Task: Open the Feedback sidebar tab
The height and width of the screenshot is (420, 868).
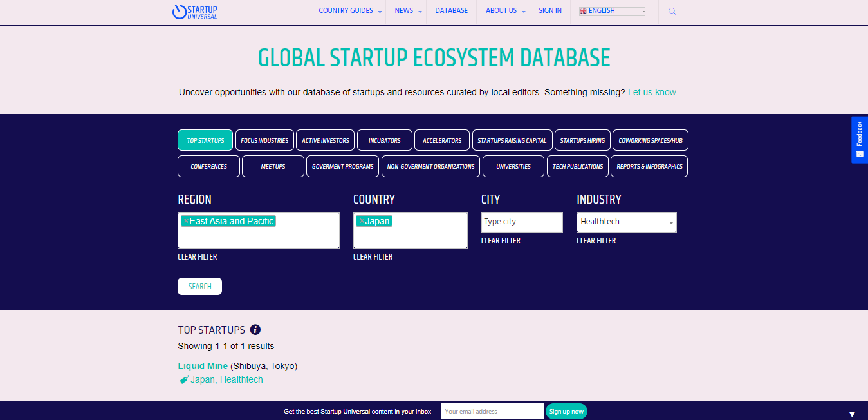Action: coord(859,137)
